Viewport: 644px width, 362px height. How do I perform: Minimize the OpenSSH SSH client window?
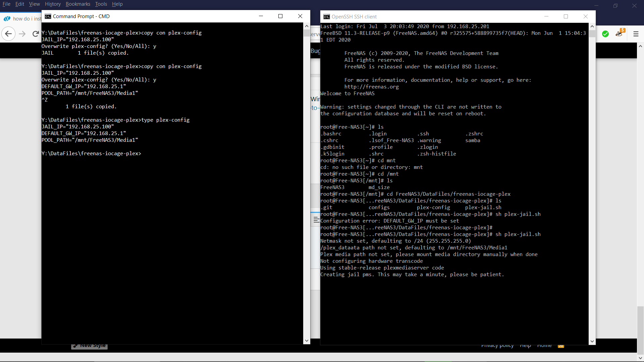(x=546, y=16)
